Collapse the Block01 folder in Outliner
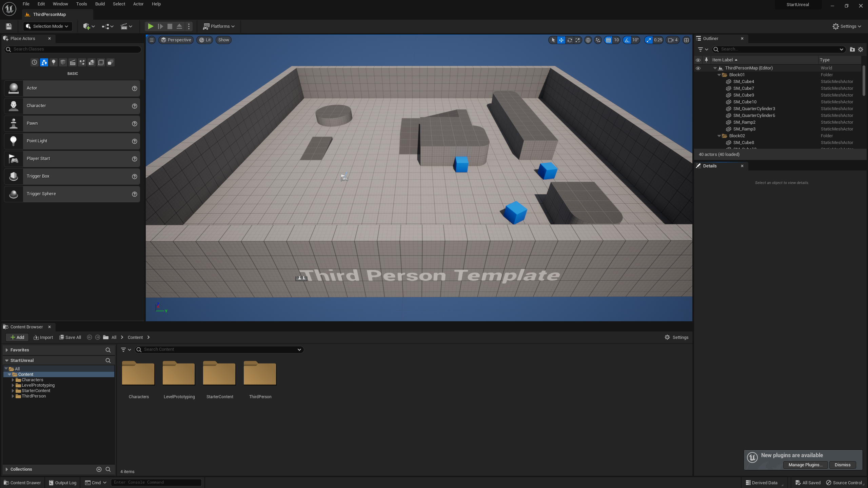 (719, 75)
